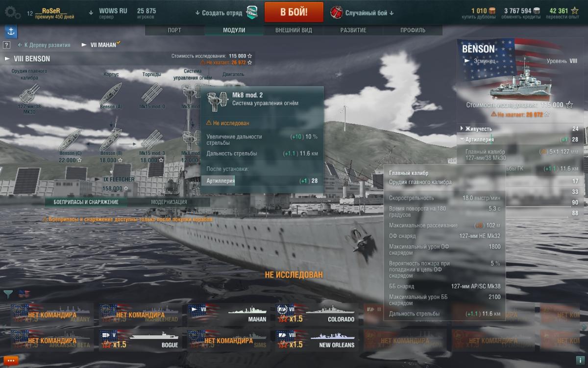Click the ship filter funnel icon
The width and height of the screenshot is (588, 368).
pyautogui.click(x=8, y=294)
